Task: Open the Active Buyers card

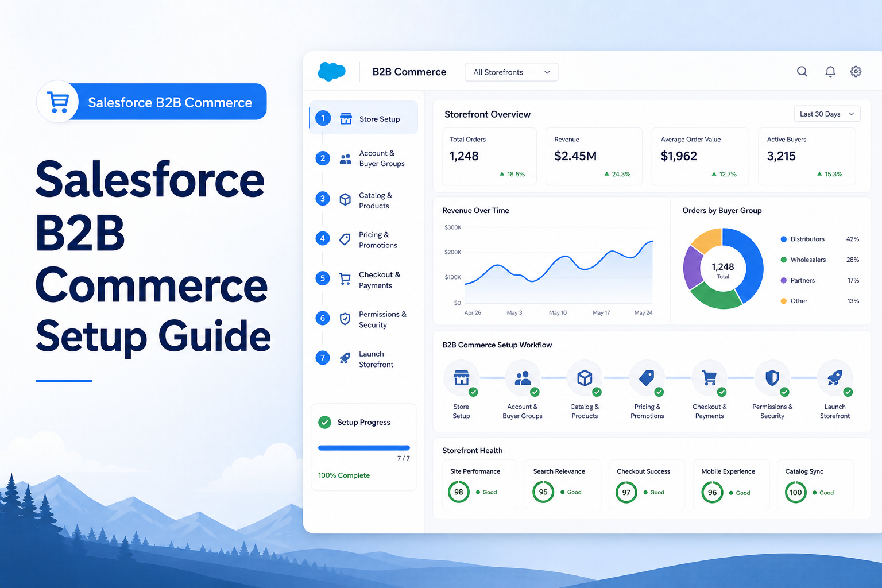Action: [x=807, y=156]
